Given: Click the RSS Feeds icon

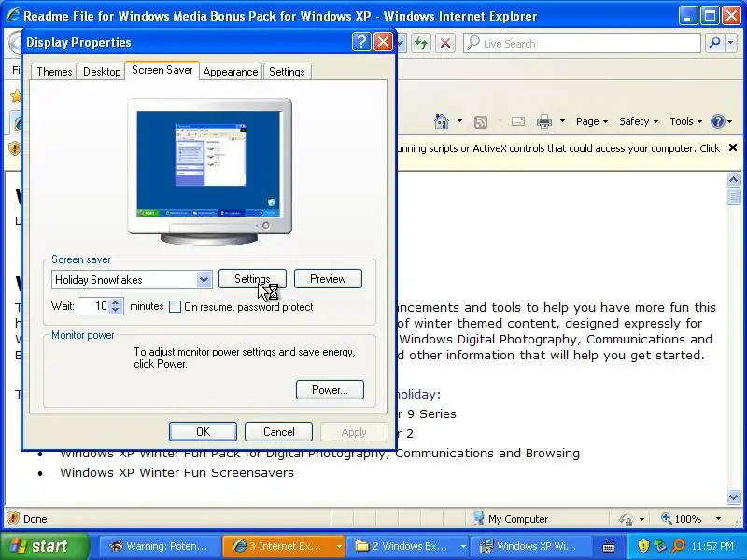Looking at the screenshot, I should [481, 122].
